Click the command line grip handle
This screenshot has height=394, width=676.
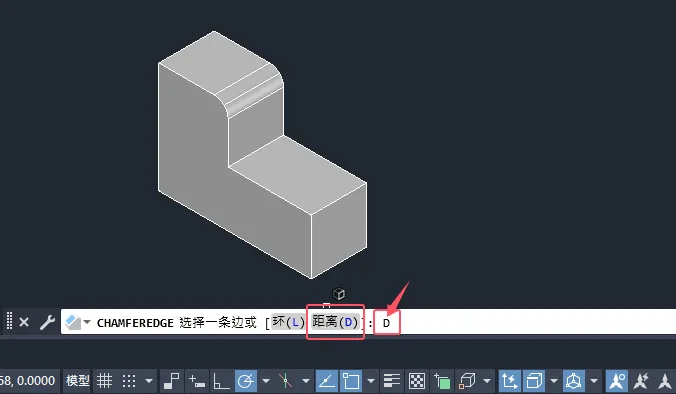(9, 322)
